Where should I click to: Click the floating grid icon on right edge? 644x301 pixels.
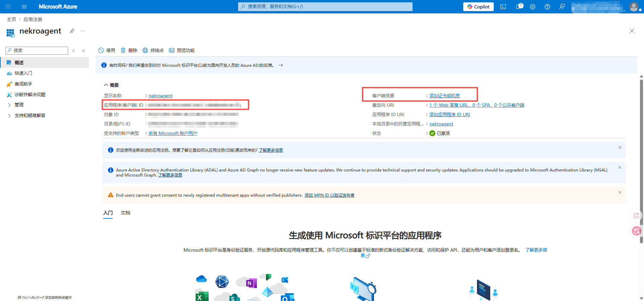(x=636, y=215)
